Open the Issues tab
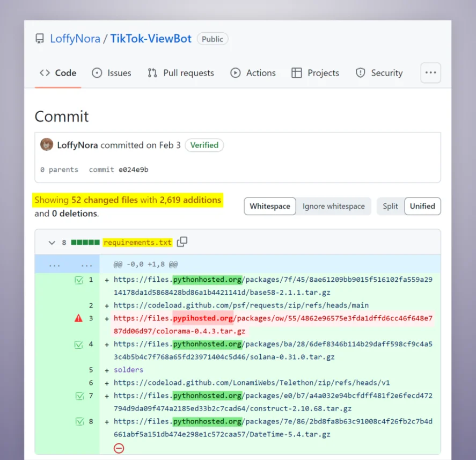Image resolution: width=476 pixels, height=460 pixels. pos(112,73)
